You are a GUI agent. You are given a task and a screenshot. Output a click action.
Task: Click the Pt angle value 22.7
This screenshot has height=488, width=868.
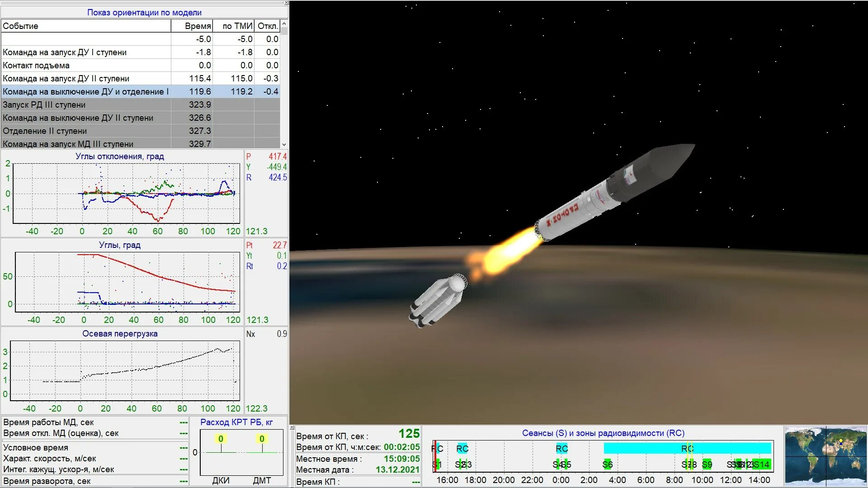pyautogui.click(x=279, y=245)
